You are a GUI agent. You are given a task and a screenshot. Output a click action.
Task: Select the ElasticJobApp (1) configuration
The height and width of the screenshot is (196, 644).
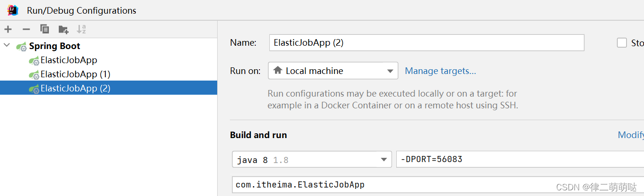click(75, 74)
